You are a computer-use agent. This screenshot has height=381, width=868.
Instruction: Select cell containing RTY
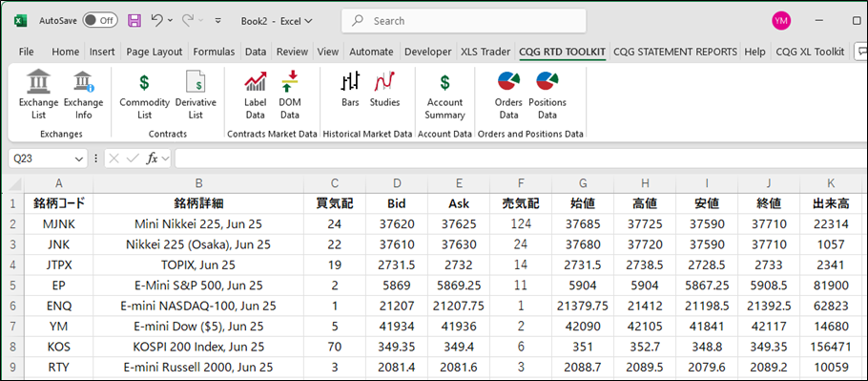[59, 368]
